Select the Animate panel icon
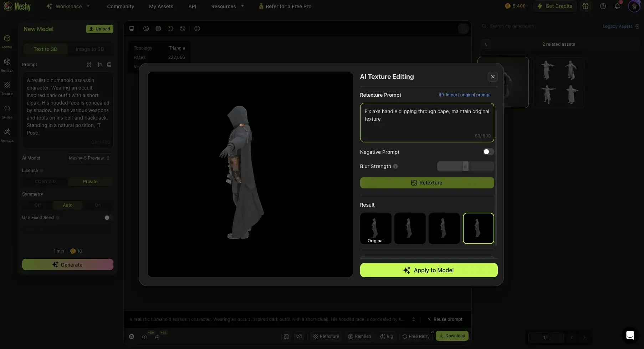Viewport: 644px width, 349px height. click(7, 135)
